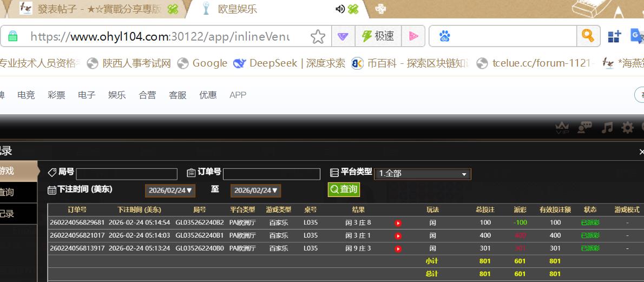The height and width of the screenshot is (282, 644).
Task: Open the 币百科 bookmark
Action: [410, 63]
